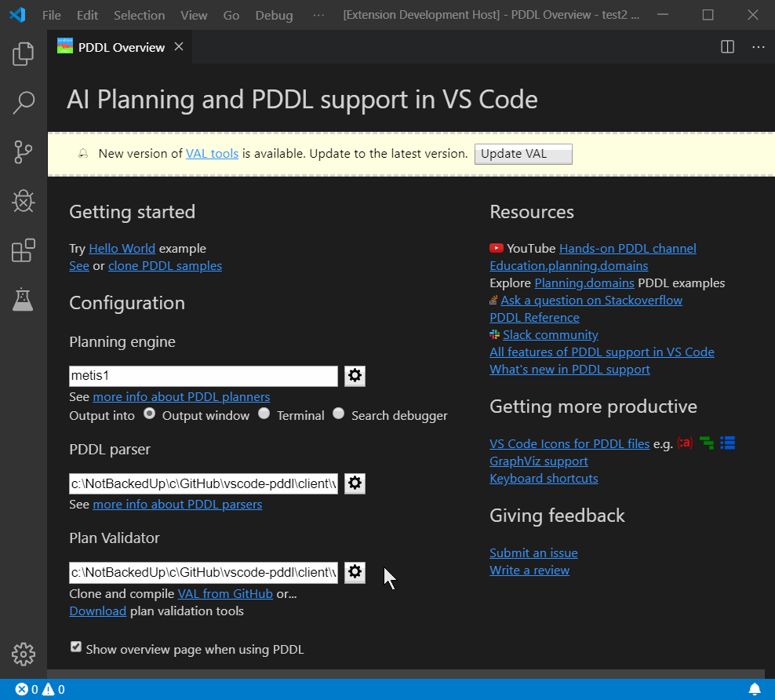Click the green plan file icon

(707, 443)
